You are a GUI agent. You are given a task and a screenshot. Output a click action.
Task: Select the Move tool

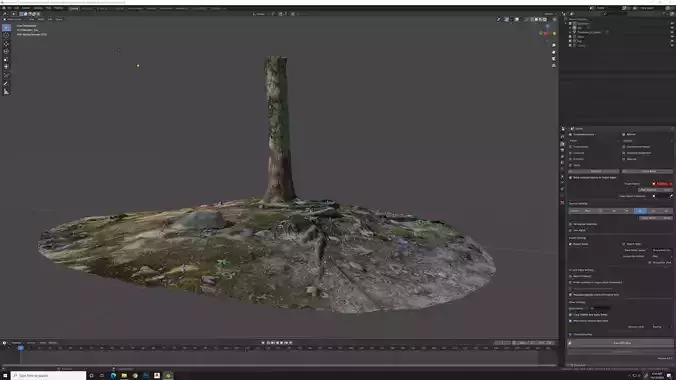(6, 44)
